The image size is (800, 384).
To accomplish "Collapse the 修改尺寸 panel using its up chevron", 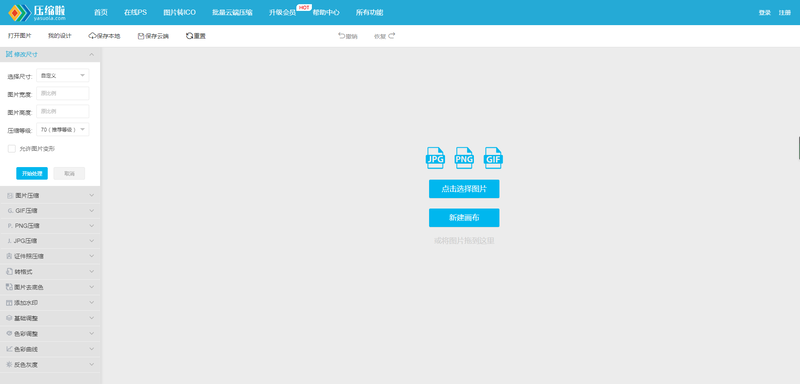I will [x=91, y=54].
